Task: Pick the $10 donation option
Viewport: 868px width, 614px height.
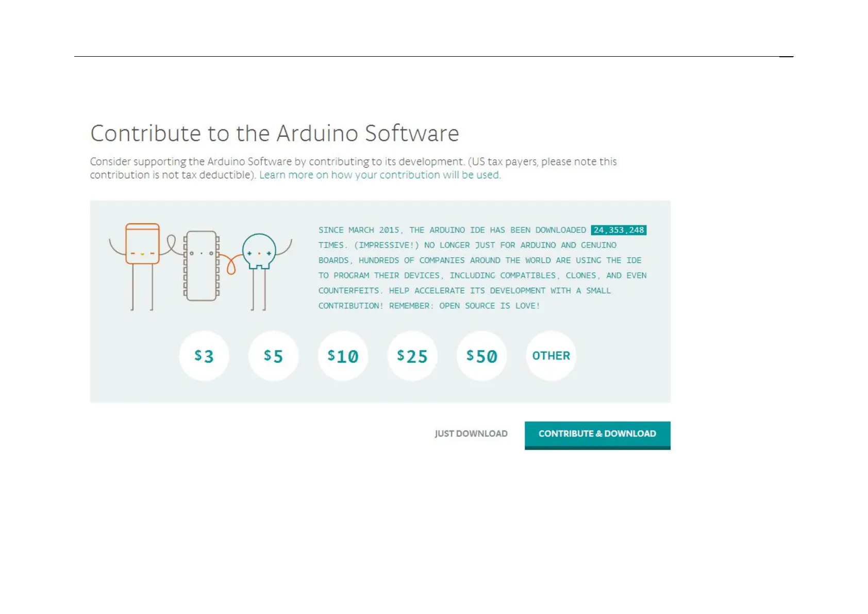Action: click(343, 356)
